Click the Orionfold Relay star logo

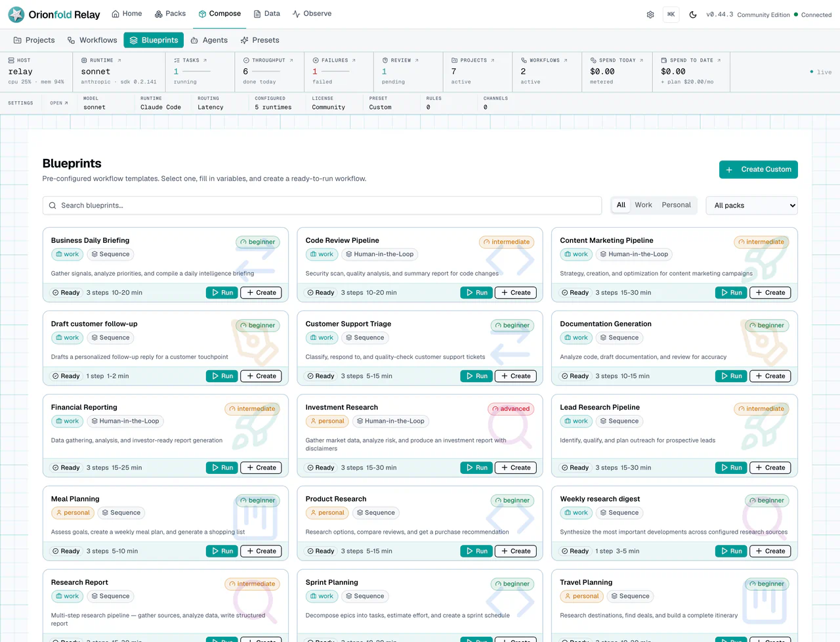point(16,14)
